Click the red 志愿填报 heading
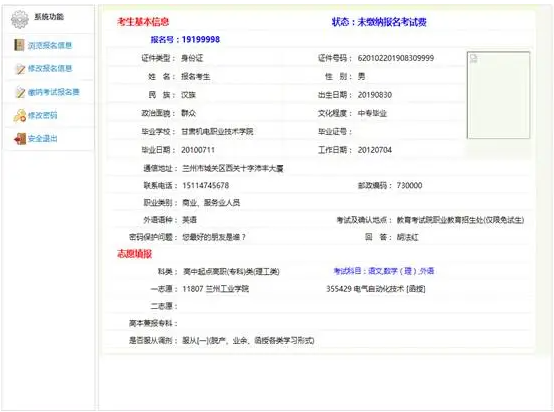The height and width of the screenshot is (412, 554). click(135, 254)
